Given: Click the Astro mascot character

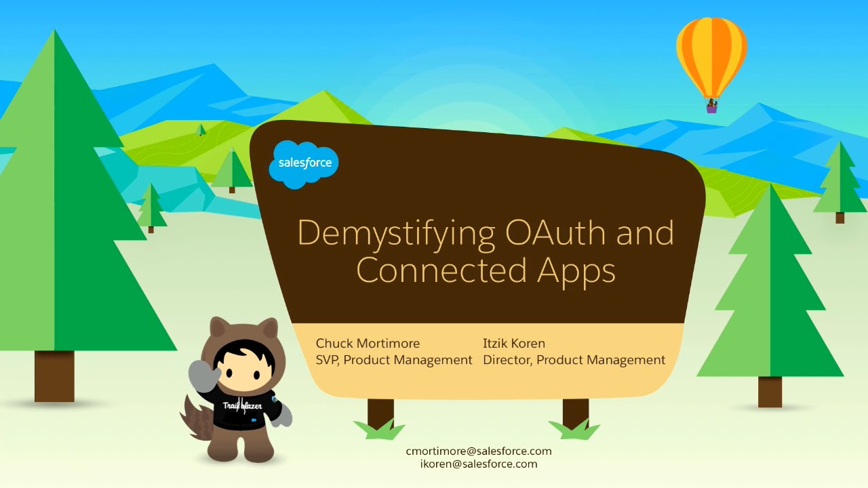Looking at the screenshot, I should point(236,389).
